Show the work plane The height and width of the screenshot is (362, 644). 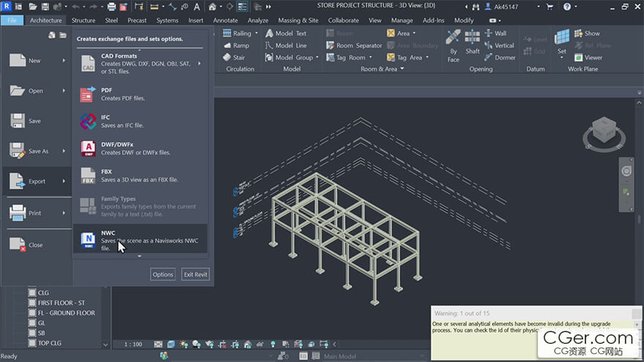(587, 33)
